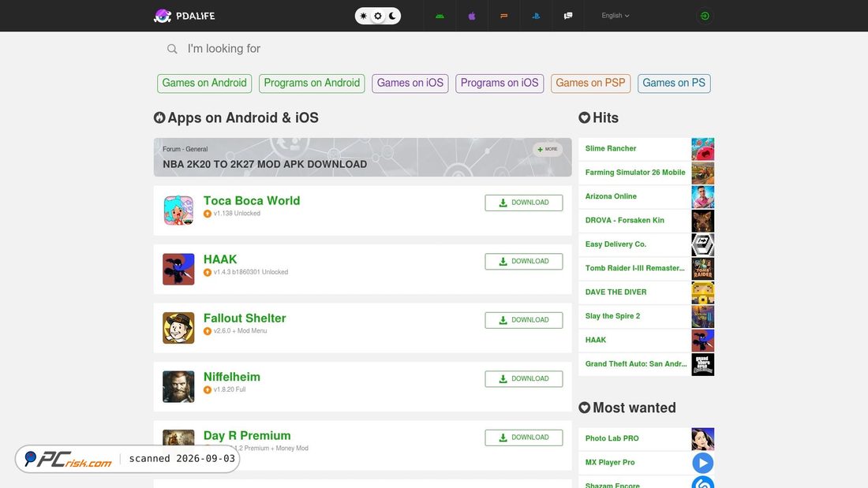Open Photo Lab PRO in Most wanted
This screenshot has height=488, width=868.
pyautogui.click(x=612, y=438)
